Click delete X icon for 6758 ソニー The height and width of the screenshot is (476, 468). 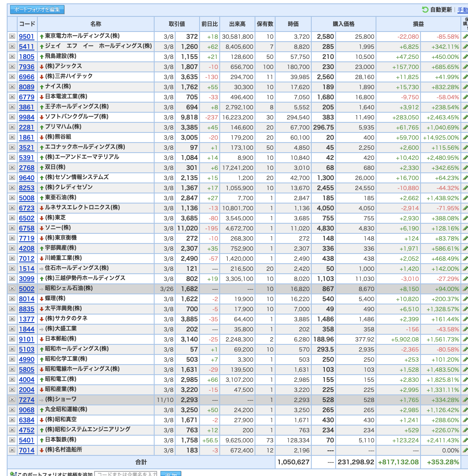pos(12,228)
